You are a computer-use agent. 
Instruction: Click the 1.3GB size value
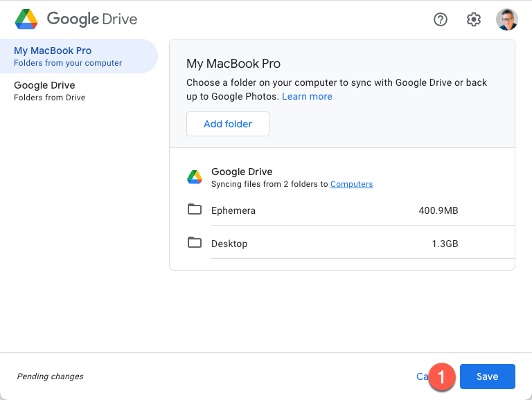coord(445,244)
